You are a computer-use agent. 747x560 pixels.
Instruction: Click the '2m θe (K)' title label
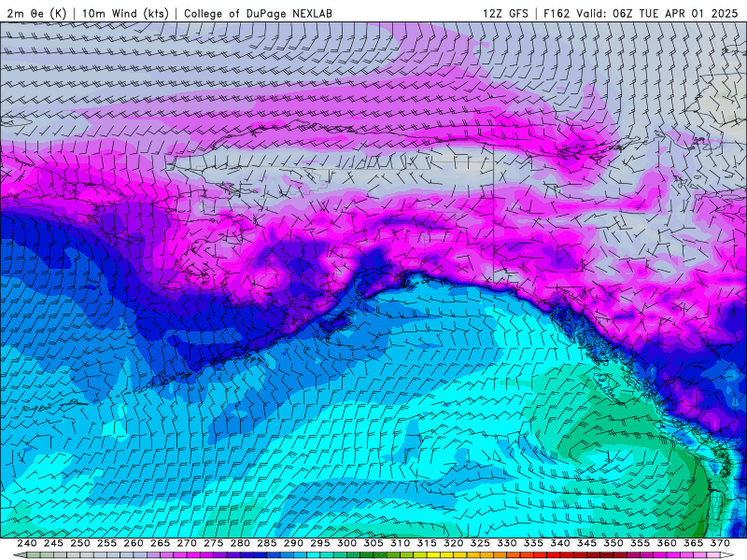(36, 13)
